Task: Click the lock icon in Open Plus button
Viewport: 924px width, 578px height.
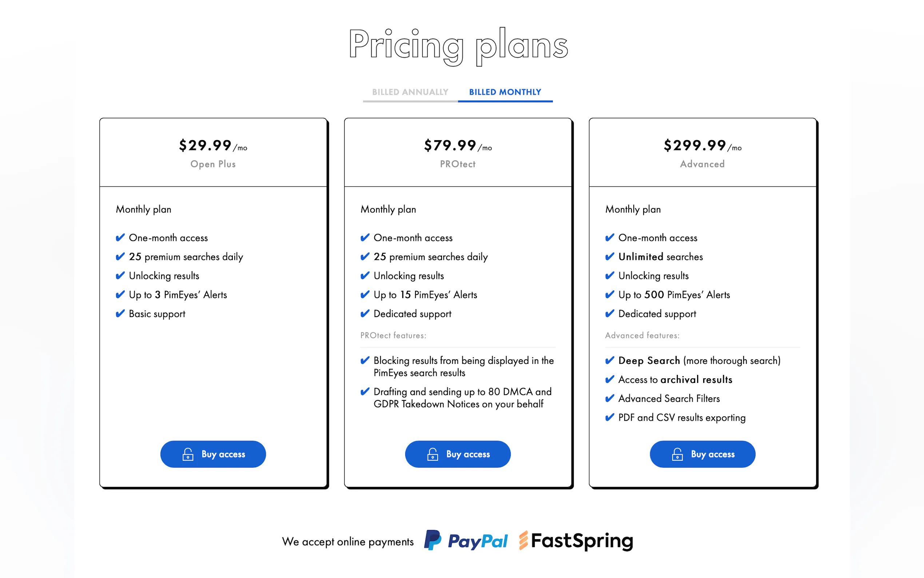Action: pos(188,454)
